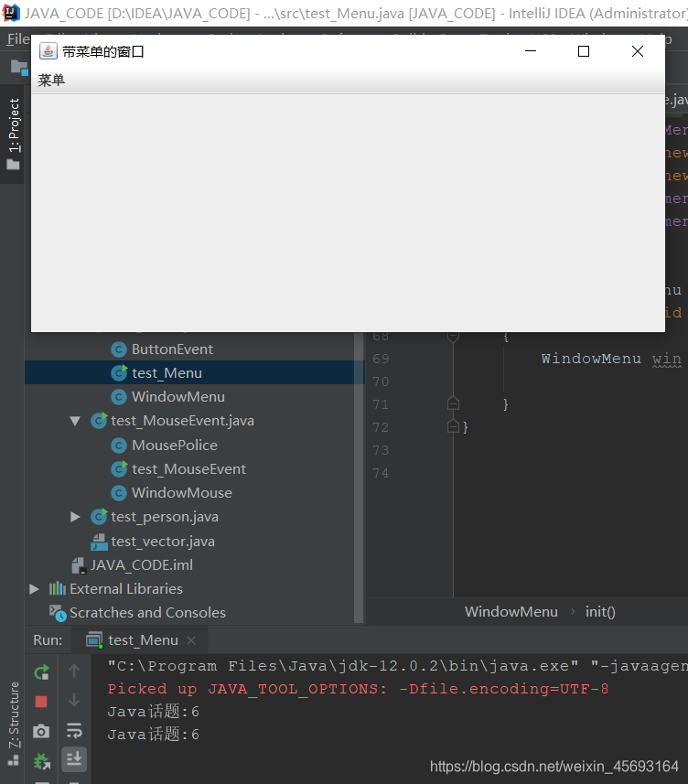Click the ButtonEvent class icon

click(x=119, y=349)
